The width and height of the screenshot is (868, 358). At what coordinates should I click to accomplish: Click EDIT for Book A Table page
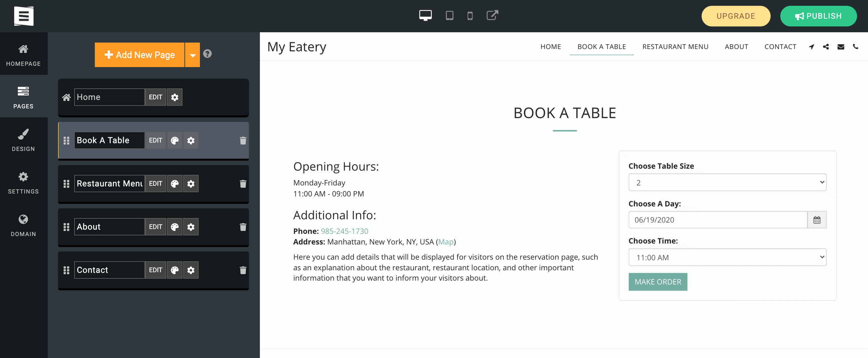coord(155,140)
